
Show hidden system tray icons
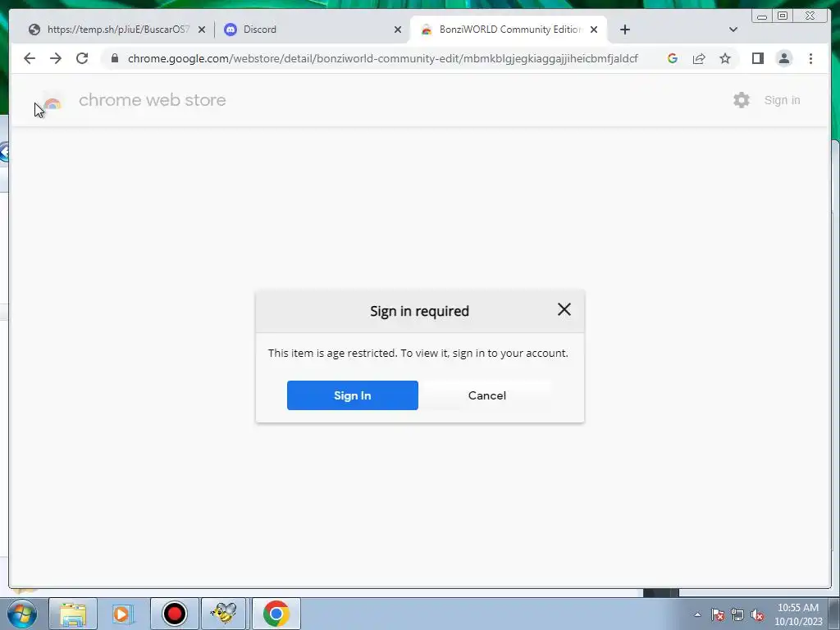697,614
